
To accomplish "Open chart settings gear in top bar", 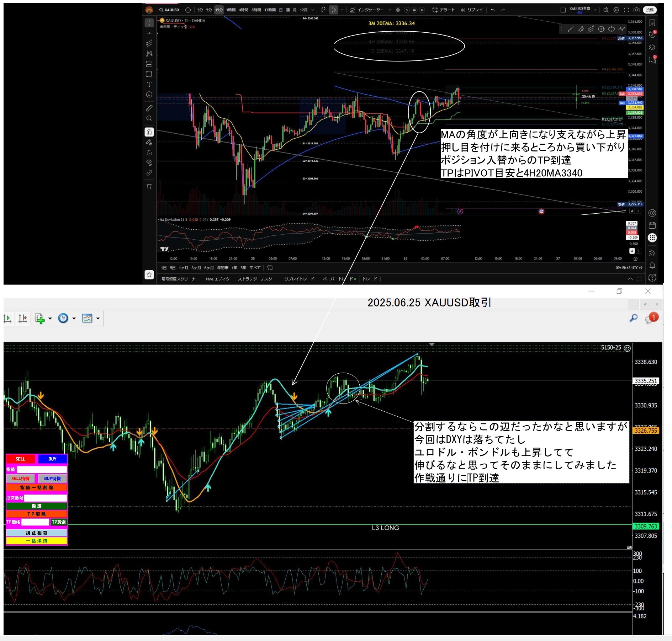I will tap(616, 10).
